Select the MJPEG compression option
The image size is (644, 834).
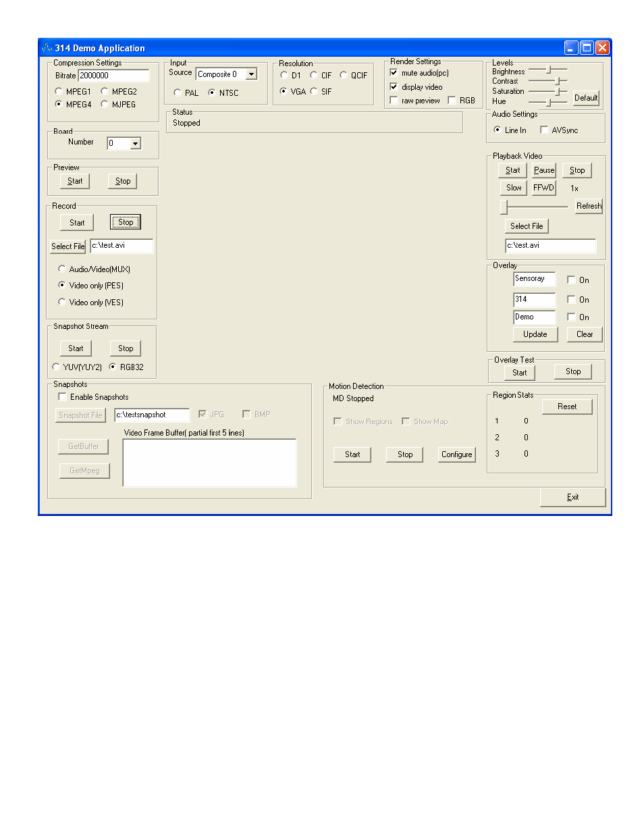(x=105, y=104)
